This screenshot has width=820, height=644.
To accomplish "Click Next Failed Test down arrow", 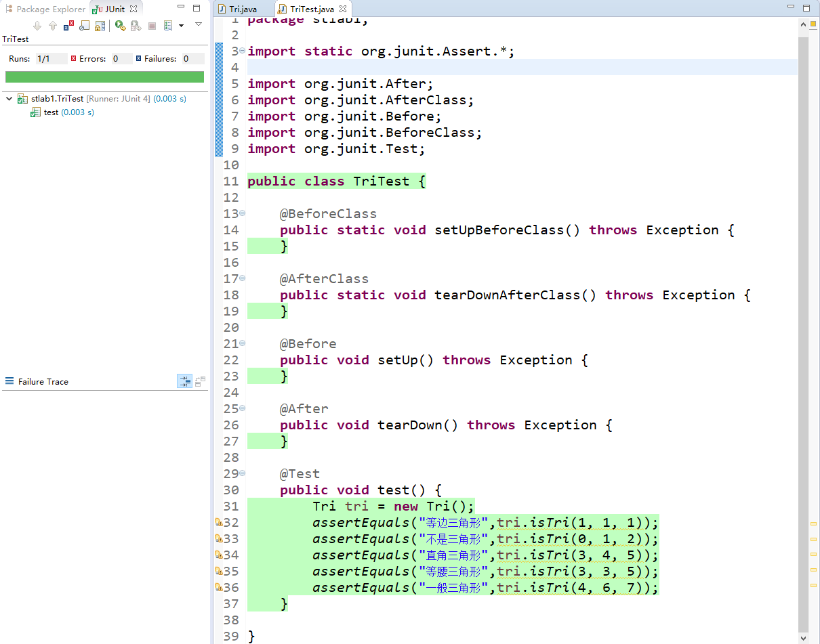I will click(37, 26).
